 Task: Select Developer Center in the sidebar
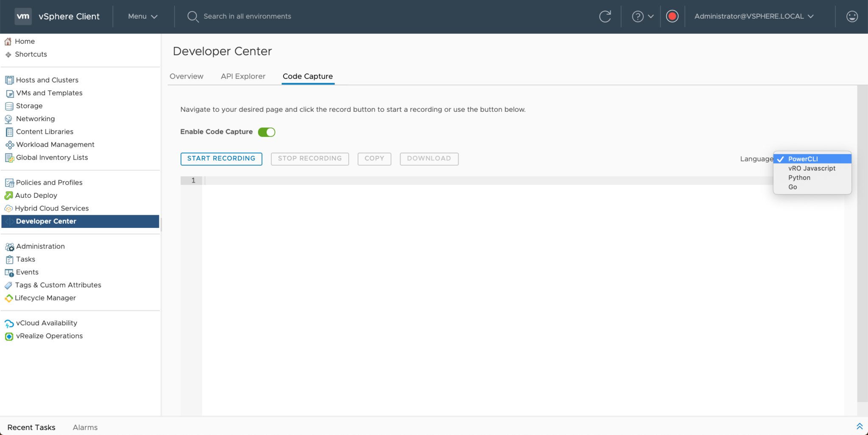pos(80,221)
